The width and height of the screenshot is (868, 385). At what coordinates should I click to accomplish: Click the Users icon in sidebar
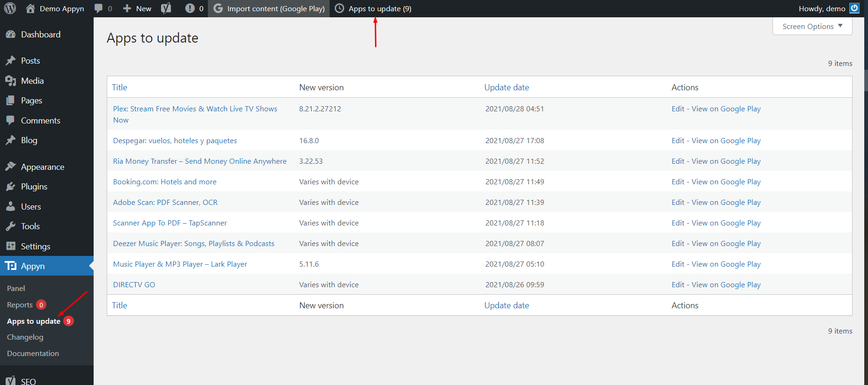point(10,207)
